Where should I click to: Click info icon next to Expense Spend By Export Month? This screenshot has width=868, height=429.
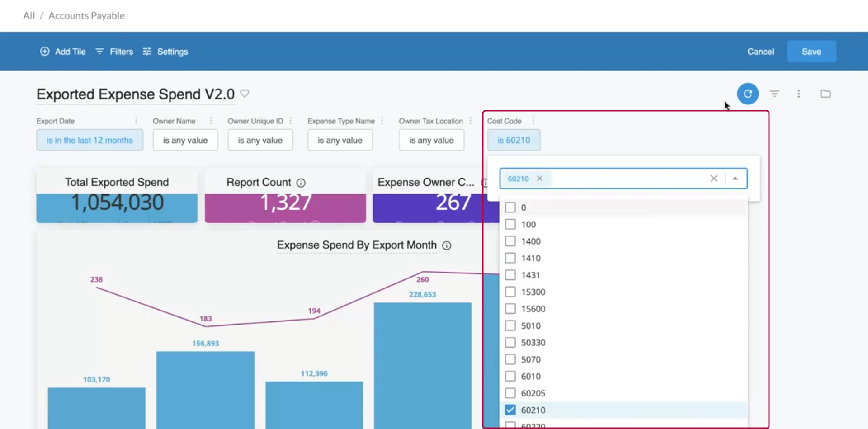coord(447,245)
